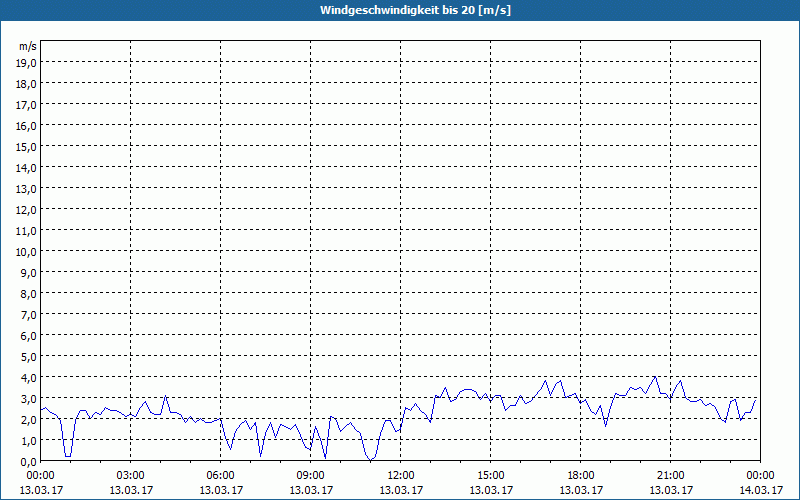Image resolution: width=800 pixels, height=500 pixels.
Task: Click the 8,0 y-axis value
Action: pyautogui.click(x=30, y=294)
